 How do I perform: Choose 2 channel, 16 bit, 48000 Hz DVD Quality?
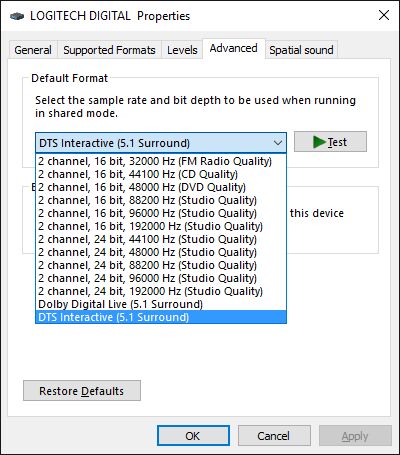[161, 187]
